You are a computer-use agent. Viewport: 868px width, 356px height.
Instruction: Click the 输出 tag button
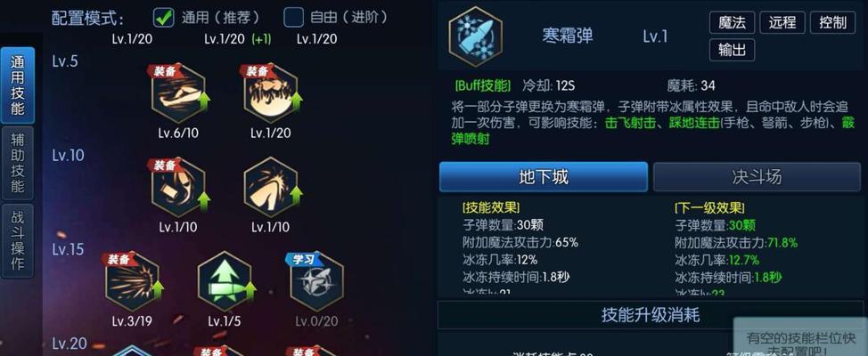[732, 51]
